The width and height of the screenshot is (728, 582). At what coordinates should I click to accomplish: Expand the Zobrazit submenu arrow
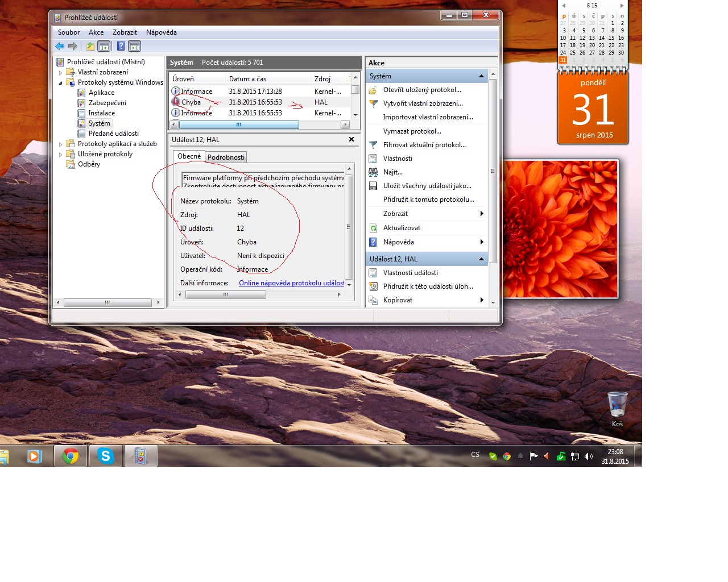point(481,214)
